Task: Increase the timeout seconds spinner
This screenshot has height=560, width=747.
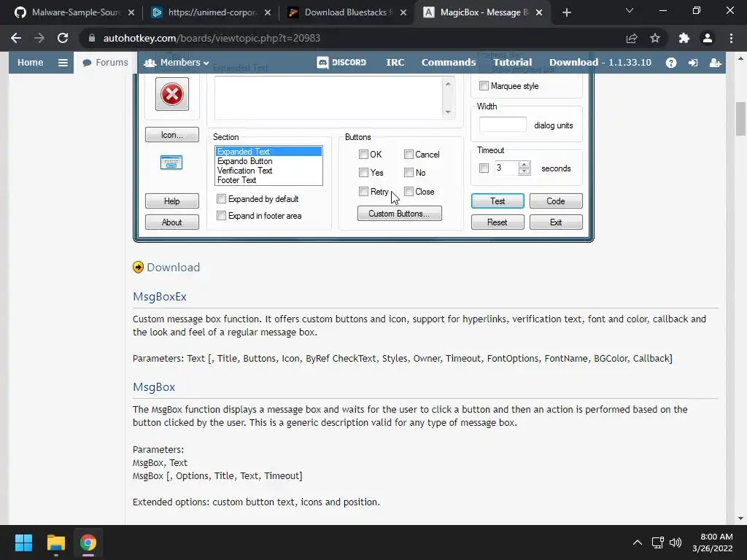Action: tap(525, 165)
